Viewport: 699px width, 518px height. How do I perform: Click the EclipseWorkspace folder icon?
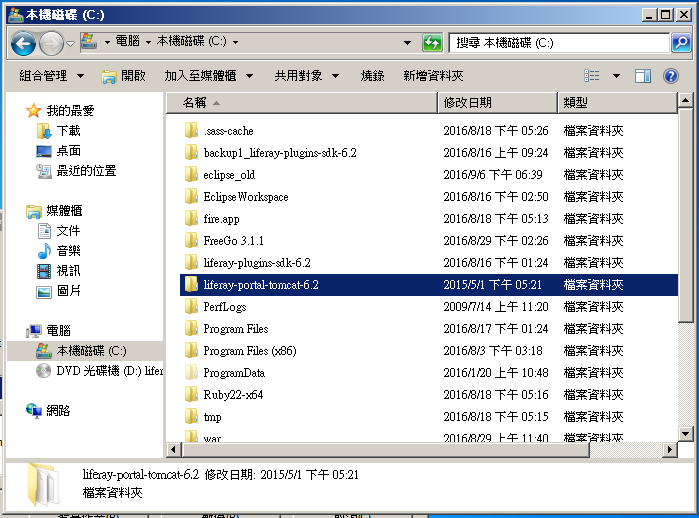point(191,196)
